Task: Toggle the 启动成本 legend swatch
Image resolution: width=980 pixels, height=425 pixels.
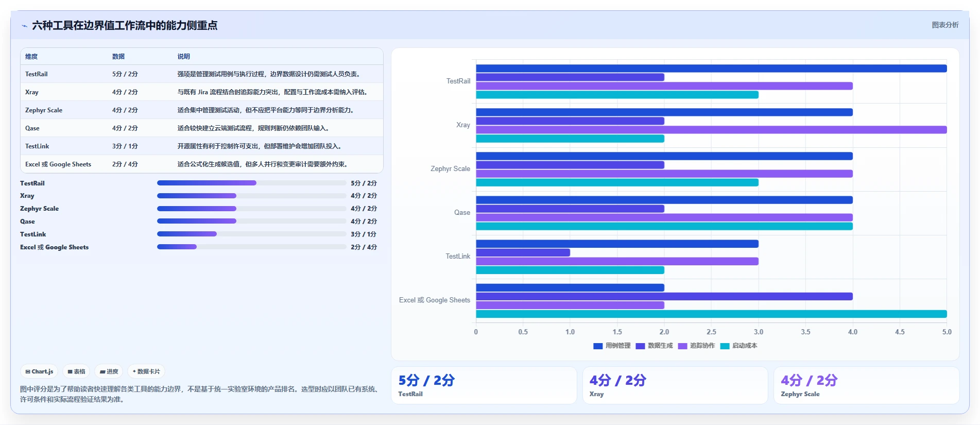Action: click(725, 346)
